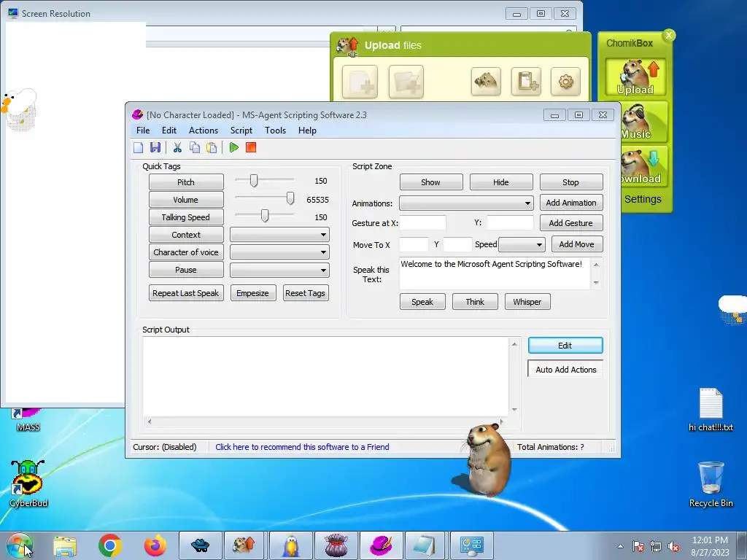Click the hamster icon in Upload files toolbar
The height and width of the screenshot is (560, 747).
[486, 82]
